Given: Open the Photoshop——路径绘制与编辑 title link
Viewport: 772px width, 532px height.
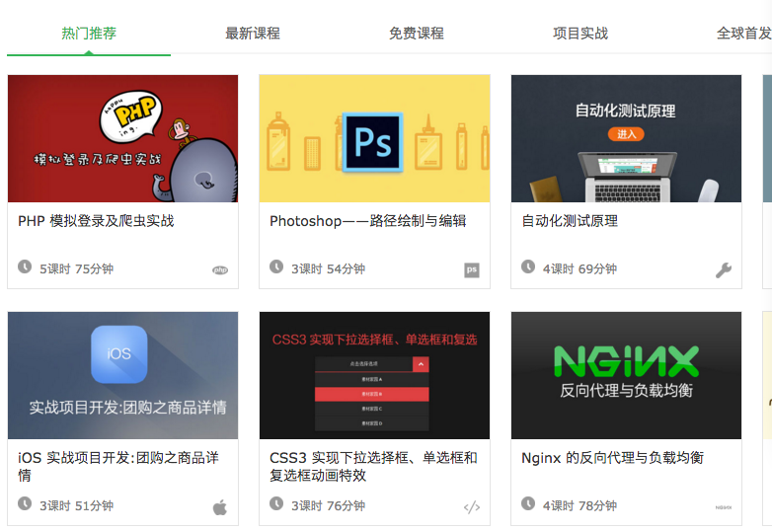Looking at the screenshot, I should pyautogui.click(x=367, y=221).
